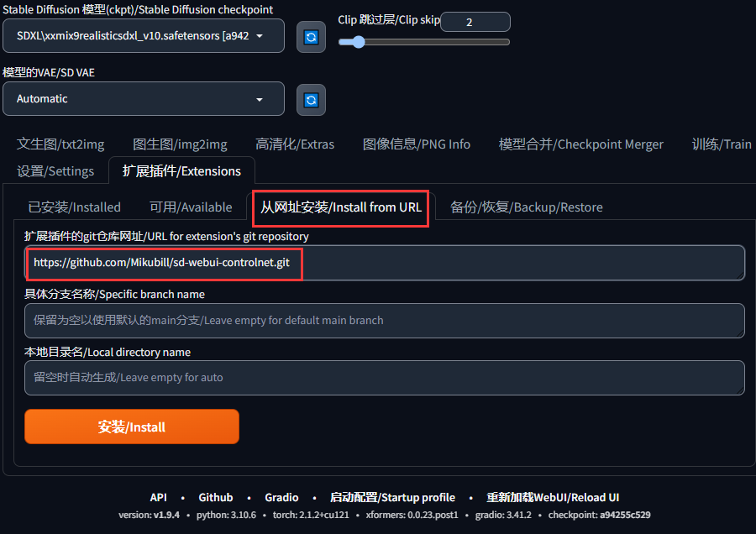Refresh the Stable Diffusion checkpoint list
Viewport: 756px width, 534px height.
pyautogui.click(x=311, y=37)
